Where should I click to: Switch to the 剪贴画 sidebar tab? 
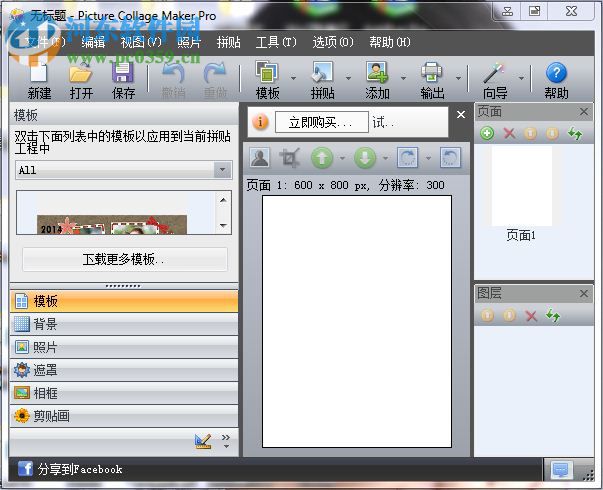click(124, 416)
